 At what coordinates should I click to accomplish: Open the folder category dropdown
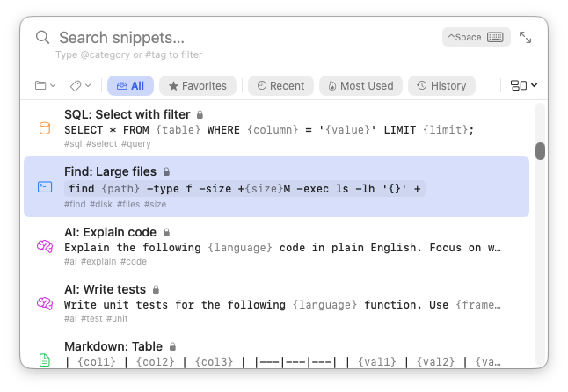45,85
